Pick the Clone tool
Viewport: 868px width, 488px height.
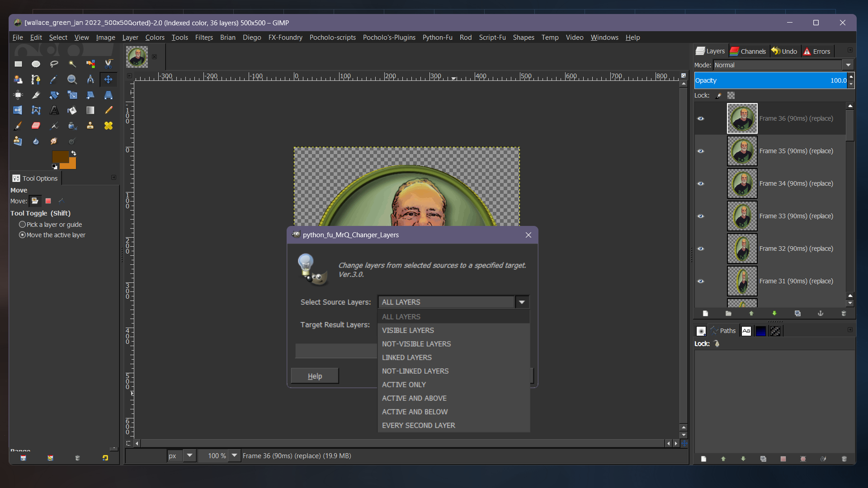[x=90, y=126]
